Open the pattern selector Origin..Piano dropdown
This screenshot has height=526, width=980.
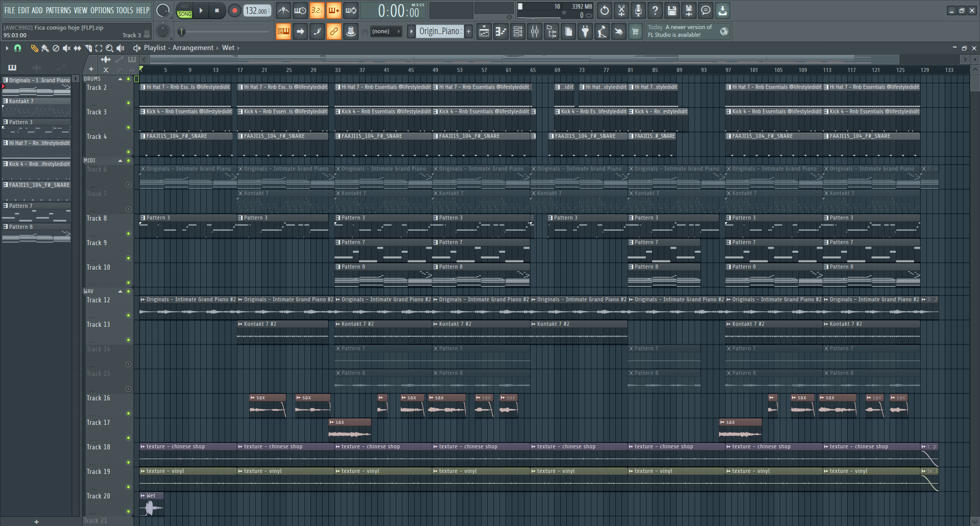tap(440, 32)
